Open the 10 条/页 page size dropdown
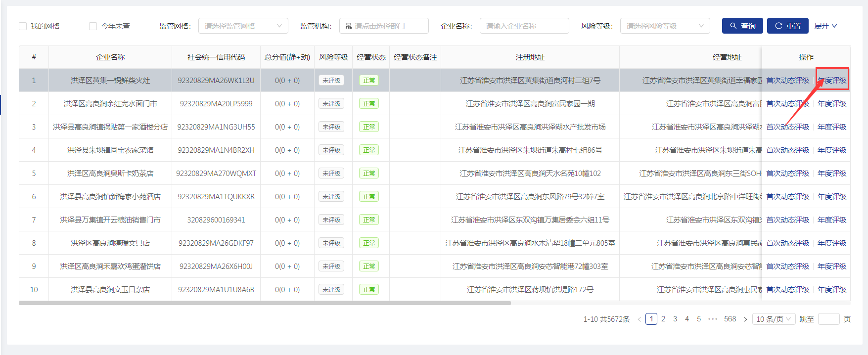The height and width of the screenshot is (355, 868). [x=774, y=319]
